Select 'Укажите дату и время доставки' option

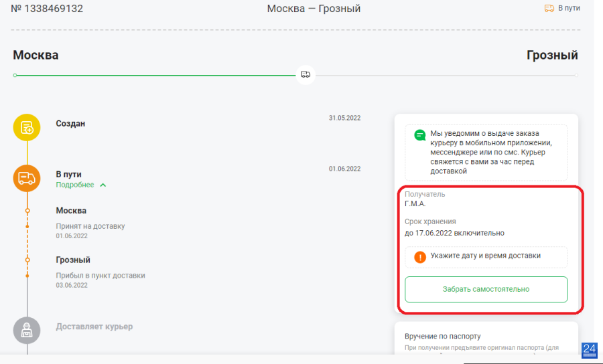tap(486, 256)
